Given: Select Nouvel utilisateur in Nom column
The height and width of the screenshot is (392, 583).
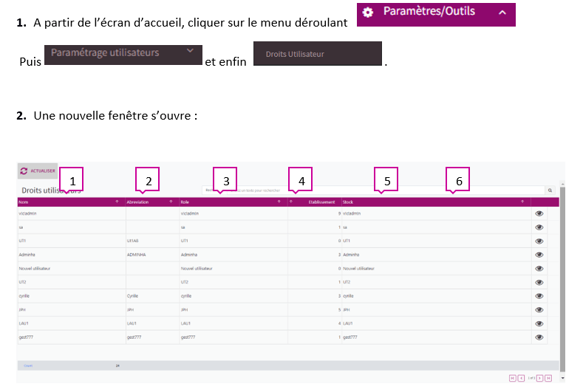Looking at the screenshot, I should coord(34,269).
